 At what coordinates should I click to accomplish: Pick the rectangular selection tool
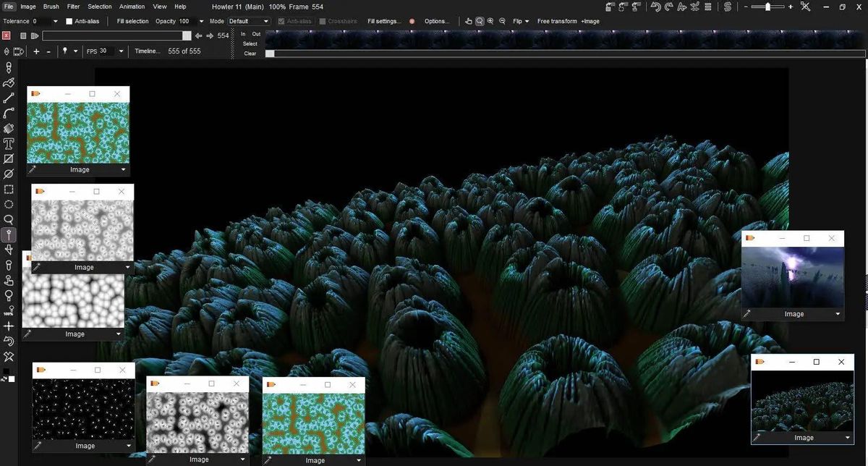click(9, 189)
